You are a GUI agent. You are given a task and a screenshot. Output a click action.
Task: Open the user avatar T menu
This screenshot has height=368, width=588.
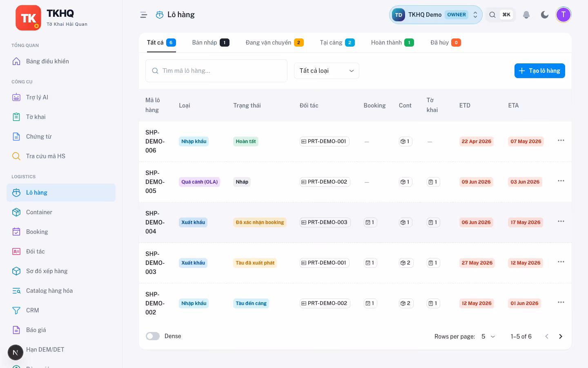click(563, 15)
